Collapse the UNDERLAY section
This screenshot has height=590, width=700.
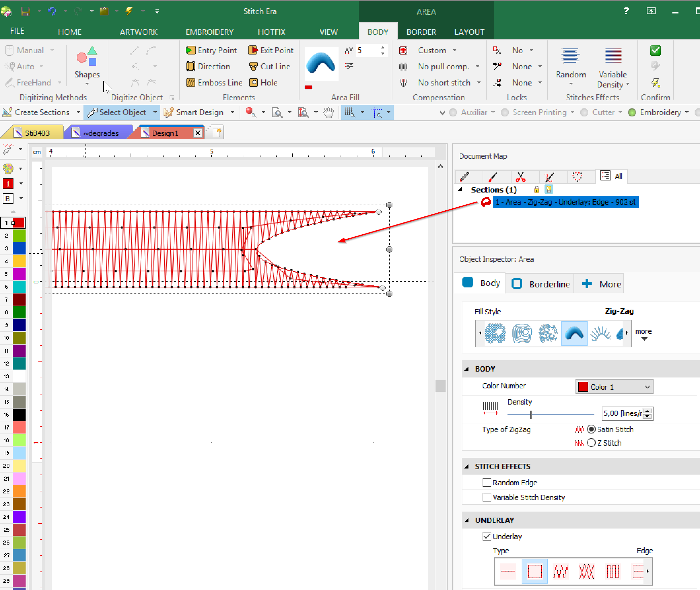(x=467, y=520)
